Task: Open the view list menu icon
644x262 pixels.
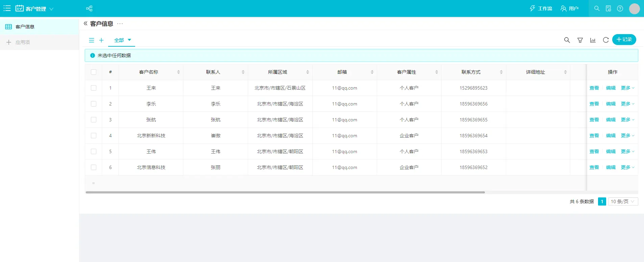Action: coord(91,40)
